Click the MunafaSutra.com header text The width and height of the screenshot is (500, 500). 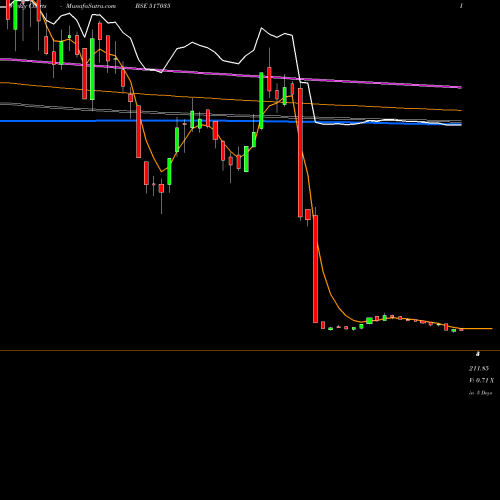pyautogui.click(x=91, y=6)
